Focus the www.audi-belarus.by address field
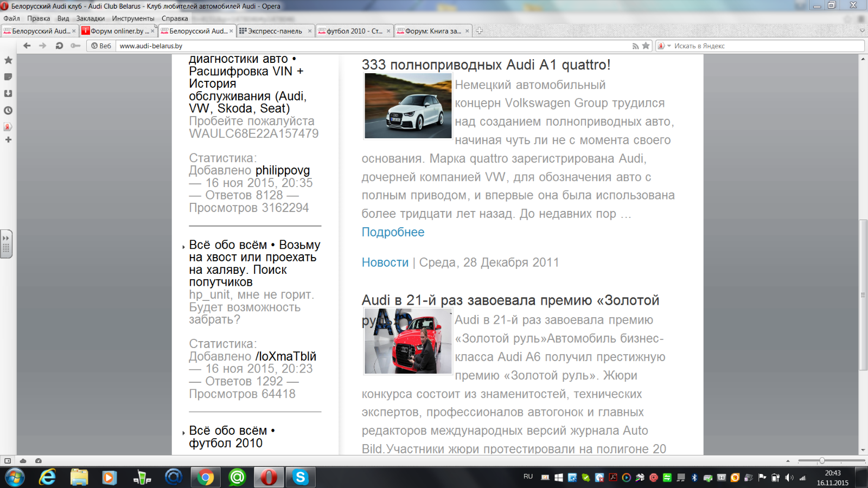Screen dimensions: 868x488 pyautogui.click(x=374, y=46)
